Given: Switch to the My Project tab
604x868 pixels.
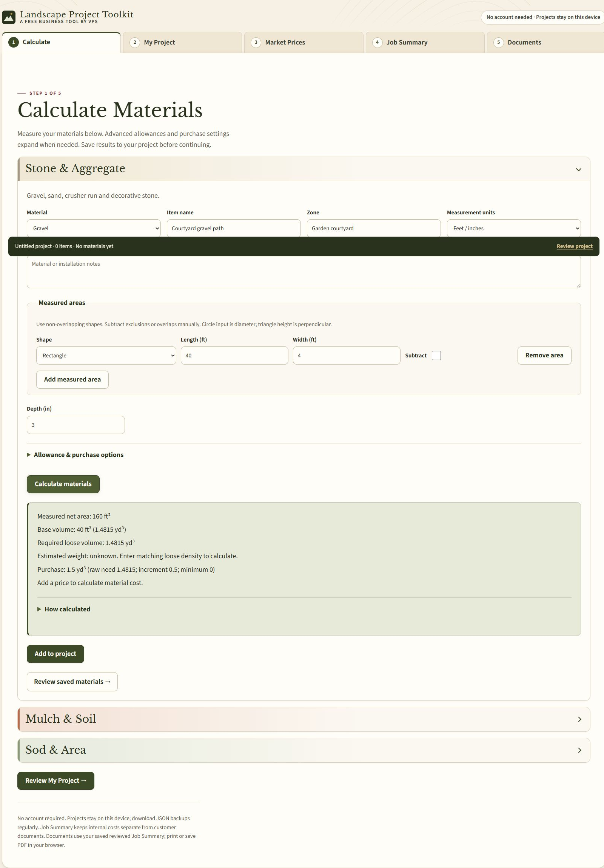Looking at the screenshot, I should click(x=182, y=42).
